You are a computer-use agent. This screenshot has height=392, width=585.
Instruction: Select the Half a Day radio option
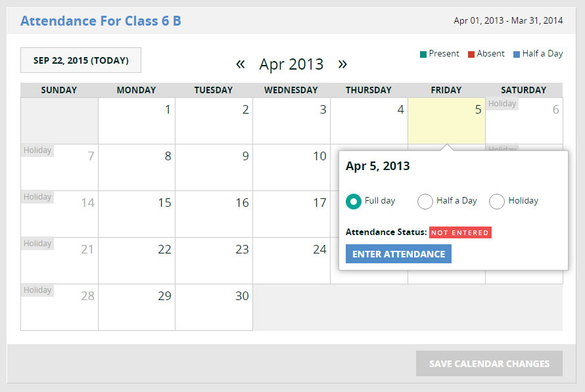(x=425, y=201)
